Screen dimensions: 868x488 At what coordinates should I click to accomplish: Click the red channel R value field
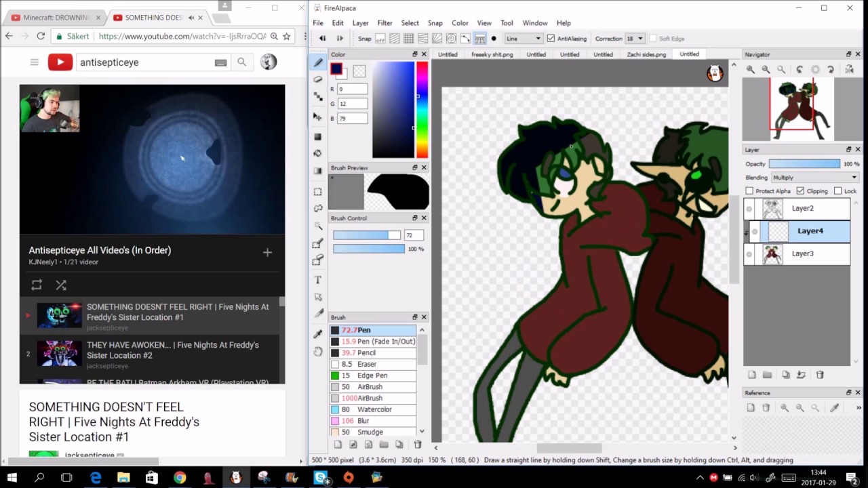tap(353, 89)
